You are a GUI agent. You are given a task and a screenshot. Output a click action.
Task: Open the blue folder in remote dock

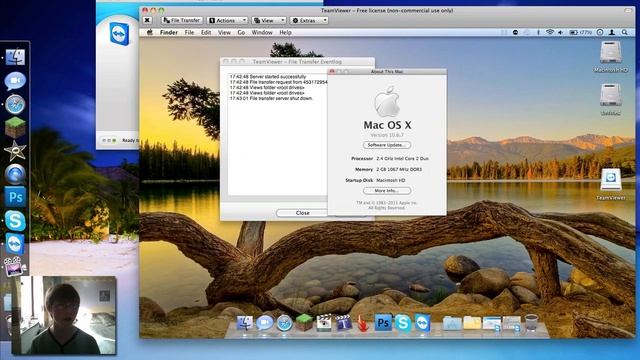[x=452, y=323]
